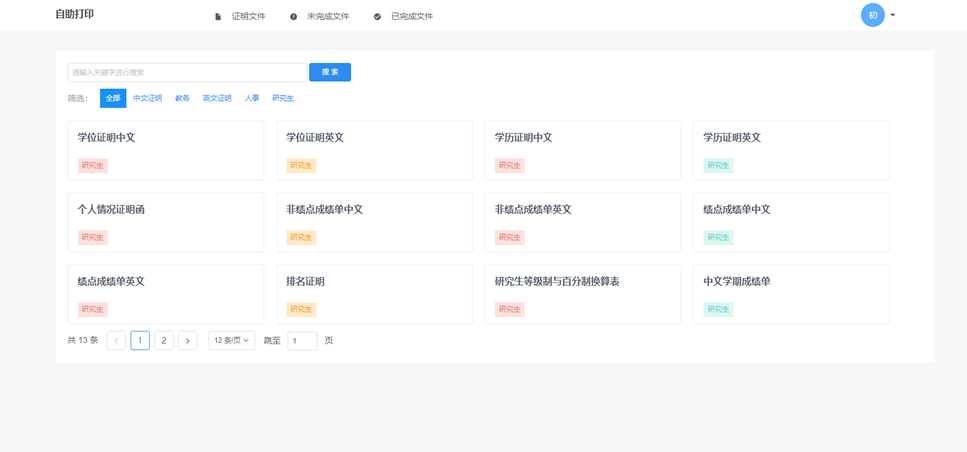The width and height of the screenshot is (967, 452).
Task: Expand the user account dropdown caret
Action: (893, 16)
